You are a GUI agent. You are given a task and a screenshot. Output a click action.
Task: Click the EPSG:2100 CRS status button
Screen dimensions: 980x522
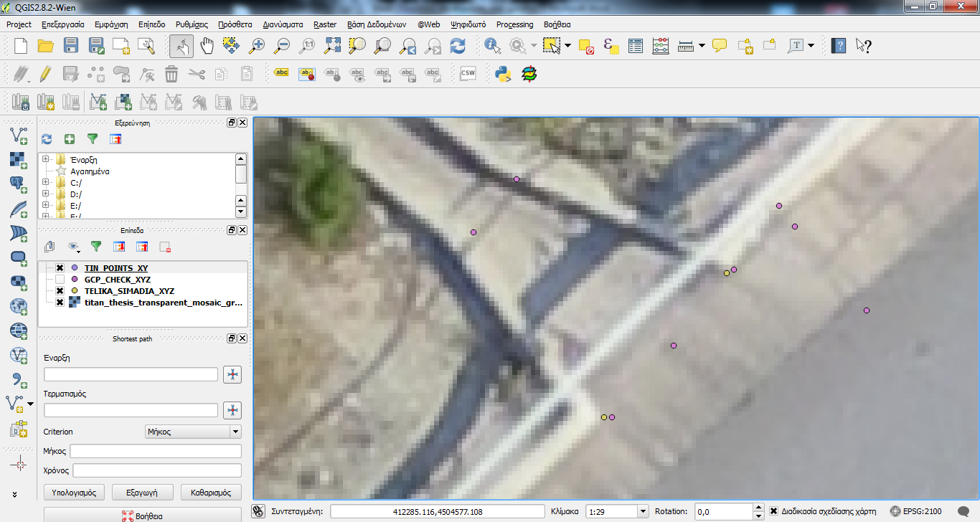coord(916,511)
